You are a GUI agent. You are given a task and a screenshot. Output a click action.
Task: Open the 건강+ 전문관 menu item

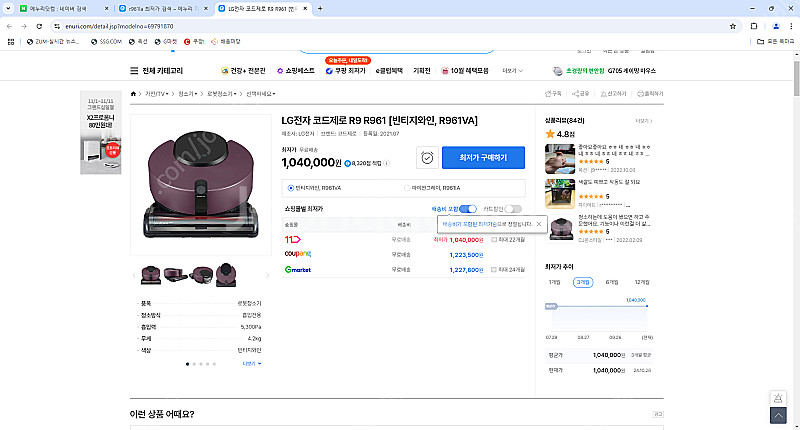point(243,71)
